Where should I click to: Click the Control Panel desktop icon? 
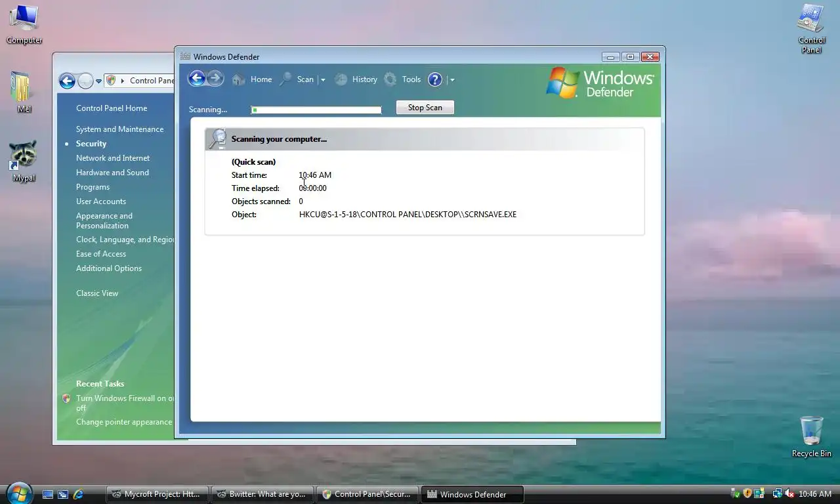point(812,29)
